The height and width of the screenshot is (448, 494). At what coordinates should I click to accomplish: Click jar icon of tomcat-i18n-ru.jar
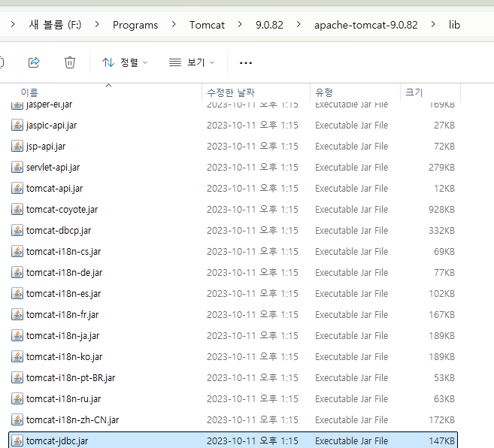coord(17,399)
